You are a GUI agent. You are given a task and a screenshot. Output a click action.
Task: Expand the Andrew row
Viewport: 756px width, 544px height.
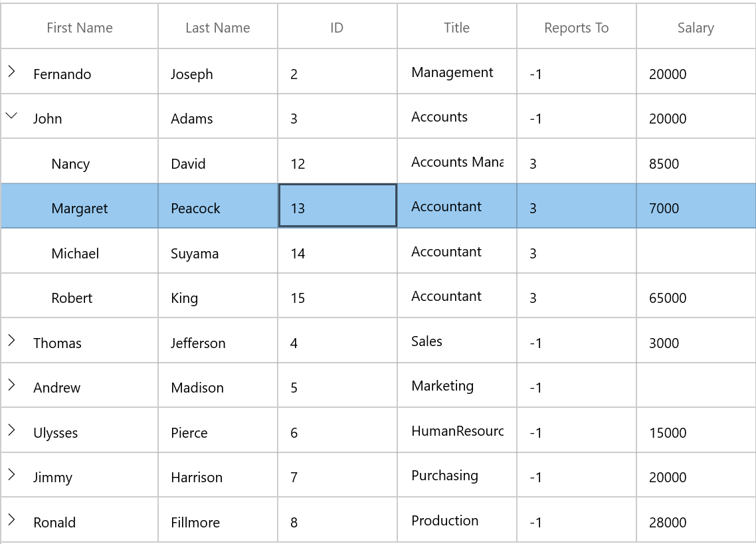tap(11, 385)
